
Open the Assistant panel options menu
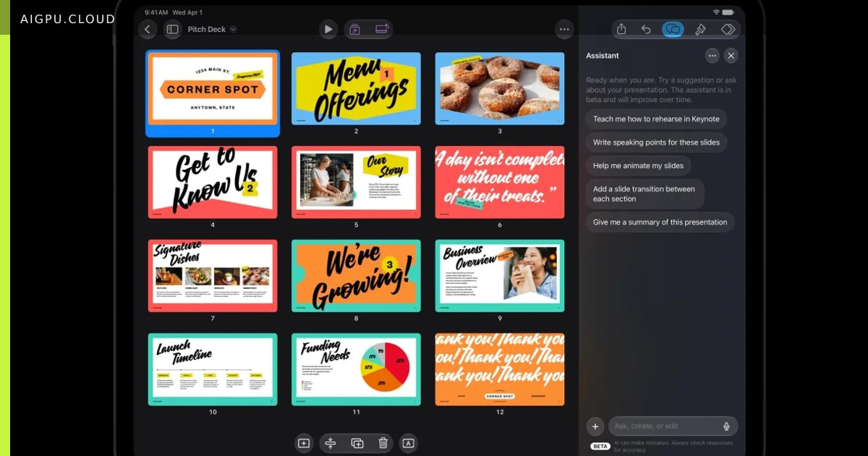click(712, 56)
